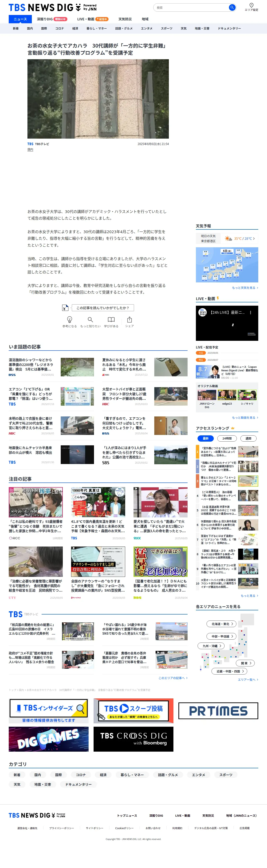Screen dimensions: 267x868
Task: Open the 天気防災 main tab
Action: 125,19
